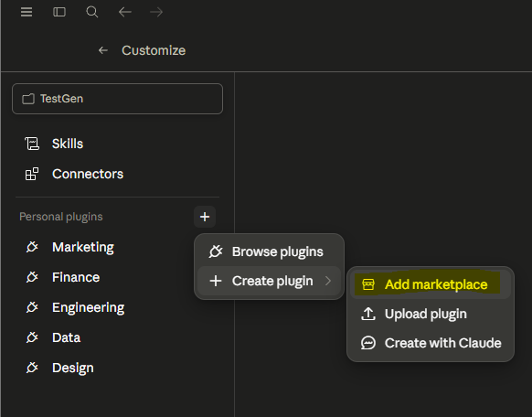This screenshot has width=532, height=417.
Task: Toggle the sidebar panel icon
Action: pos(59,12)
